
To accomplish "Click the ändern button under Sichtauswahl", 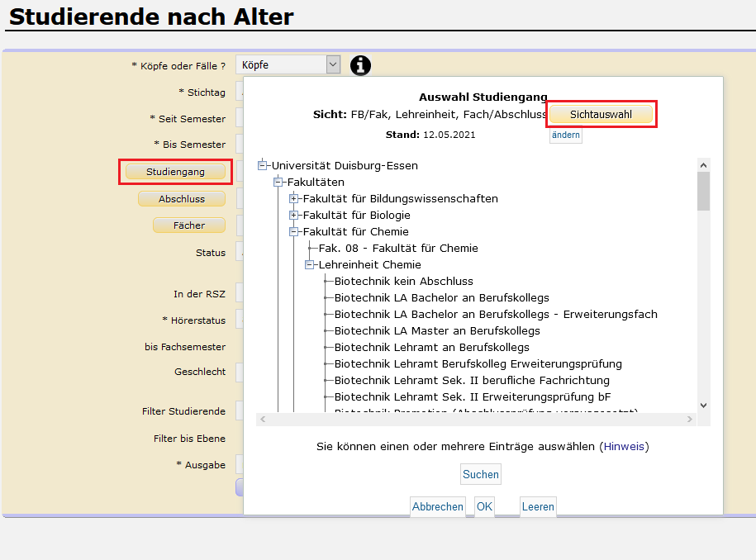I will [566, 135].
